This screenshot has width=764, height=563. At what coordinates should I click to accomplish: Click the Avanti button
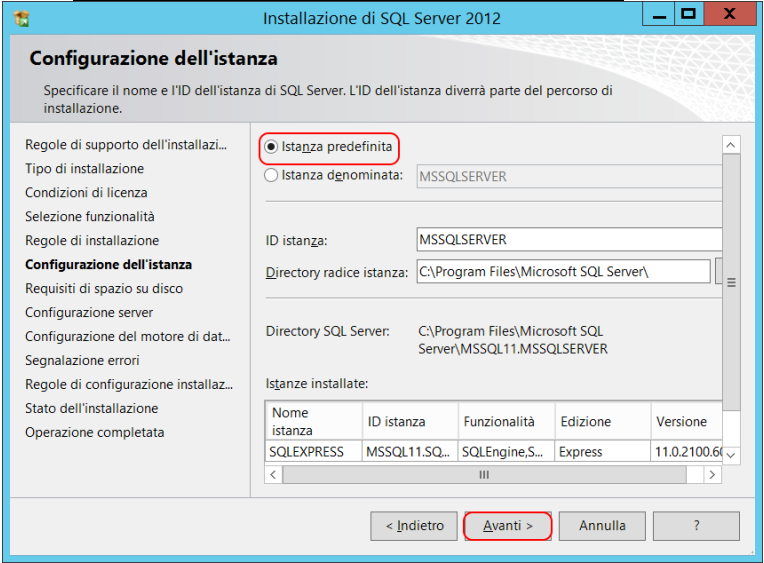(x=508, y=526)
